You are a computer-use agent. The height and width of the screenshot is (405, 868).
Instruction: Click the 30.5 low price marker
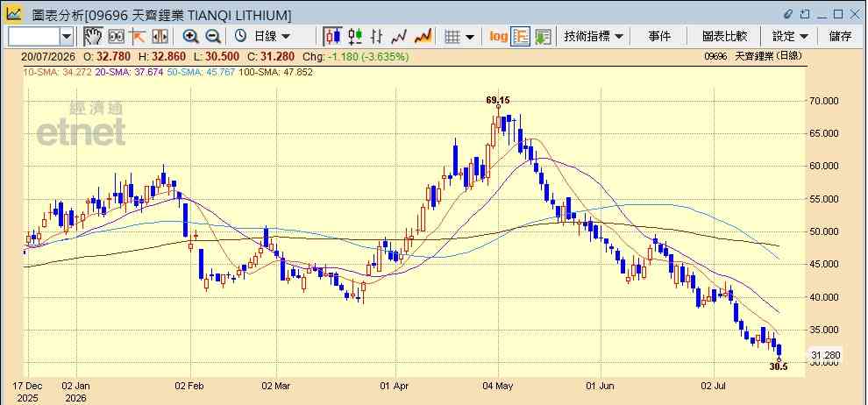click(779, 366)
